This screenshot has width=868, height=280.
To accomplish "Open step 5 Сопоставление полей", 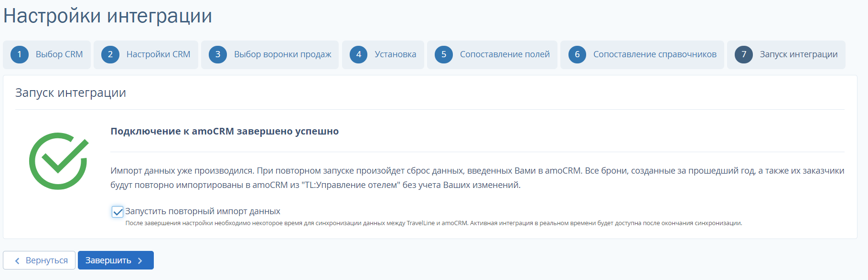I will [x=492, y=55].
